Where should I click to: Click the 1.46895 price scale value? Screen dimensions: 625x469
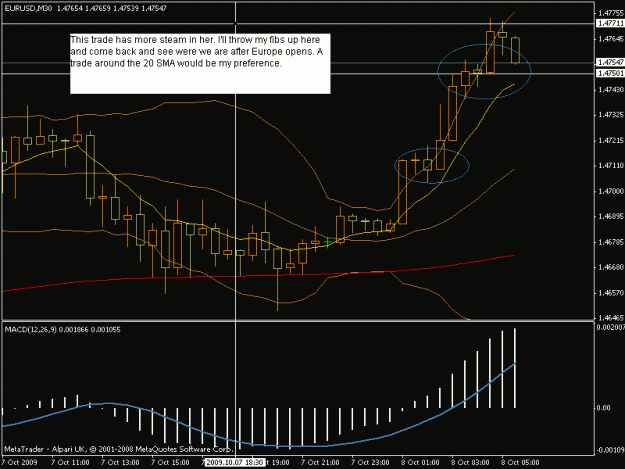611,216
